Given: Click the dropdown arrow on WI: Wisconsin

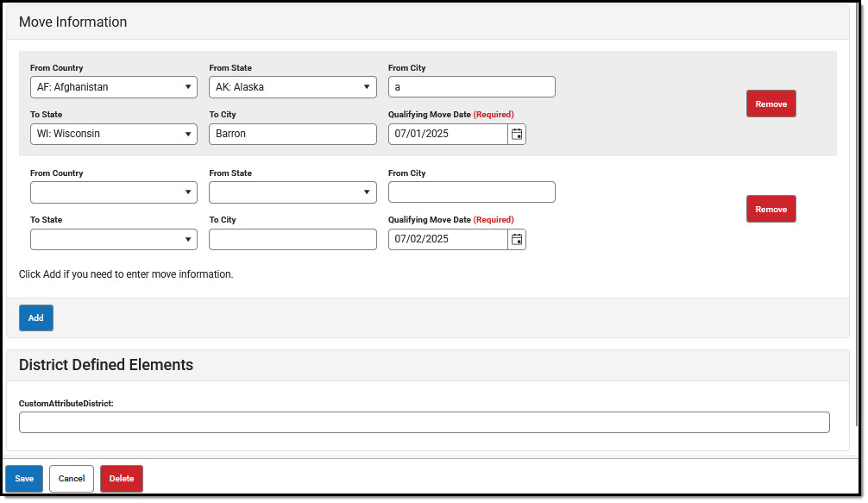Looking at the screenshot, I should pos(188,134).
